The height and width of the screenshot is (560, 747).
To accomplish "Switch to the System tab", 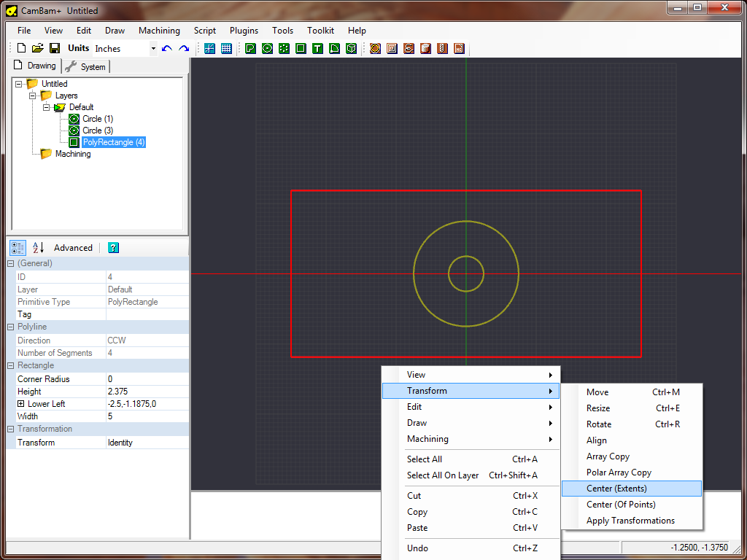I will click(85, 66).
